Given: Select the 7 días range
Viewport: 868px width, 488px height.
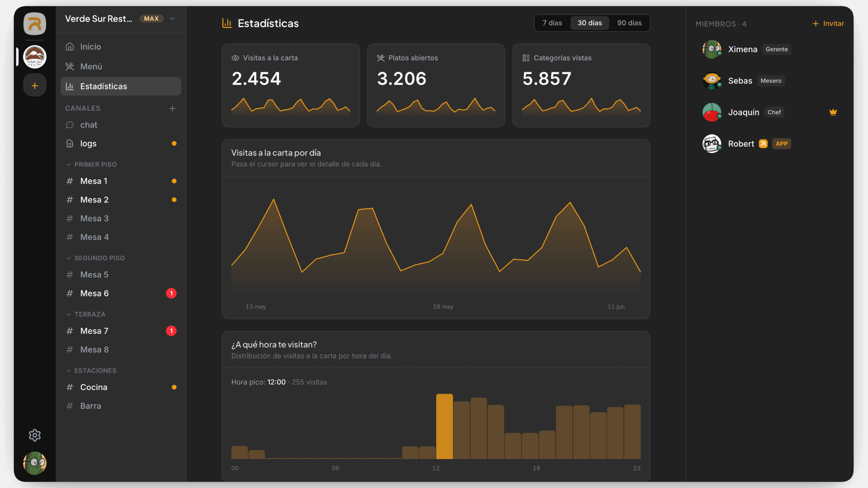Looking at the screenshot, I should coord(552,23).
